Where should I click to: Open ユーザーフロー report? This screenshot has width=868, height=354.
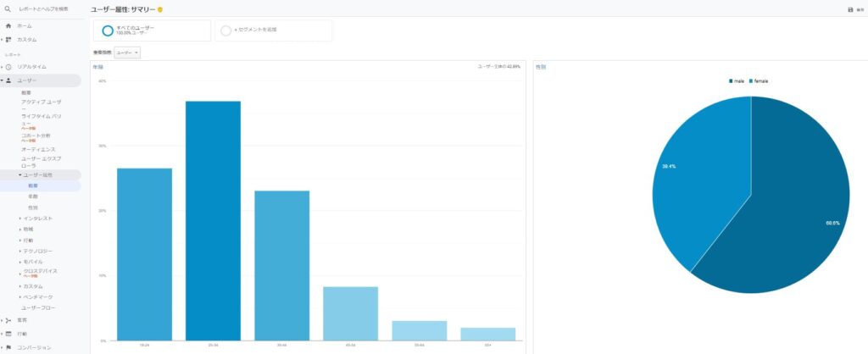pyautogui.click(x=38, y=307)
